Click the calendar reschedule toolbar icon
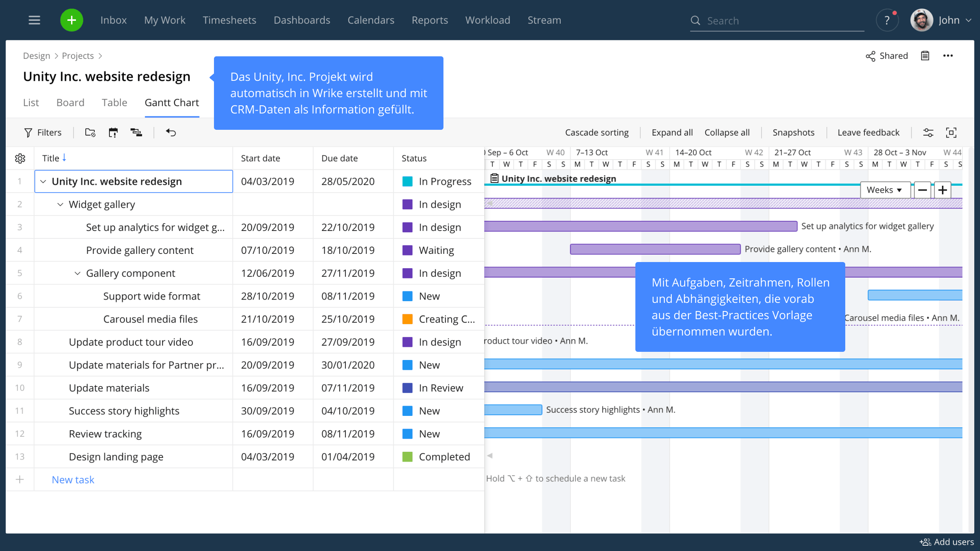 click(113, 132)
